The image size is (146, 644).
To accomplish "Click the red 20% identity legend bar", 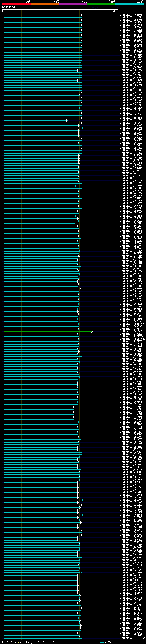I will 16,4.
